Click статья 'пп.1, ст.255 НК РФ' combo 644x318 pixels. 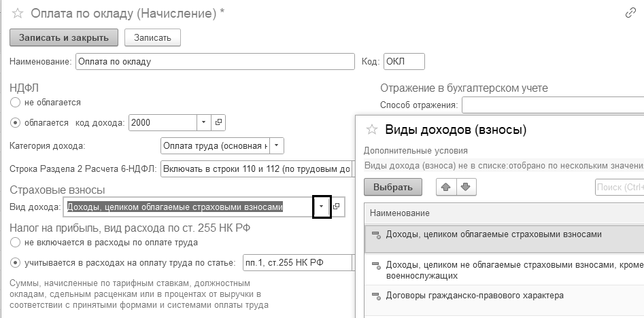299,262
